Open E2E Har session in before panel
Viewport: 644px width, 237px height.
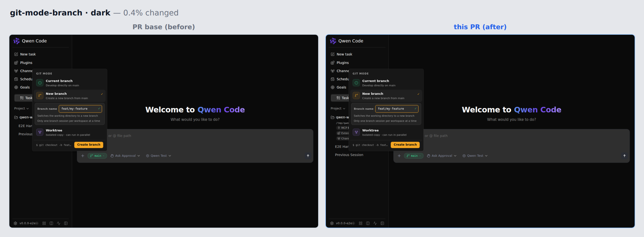click(x=25, y=126)
